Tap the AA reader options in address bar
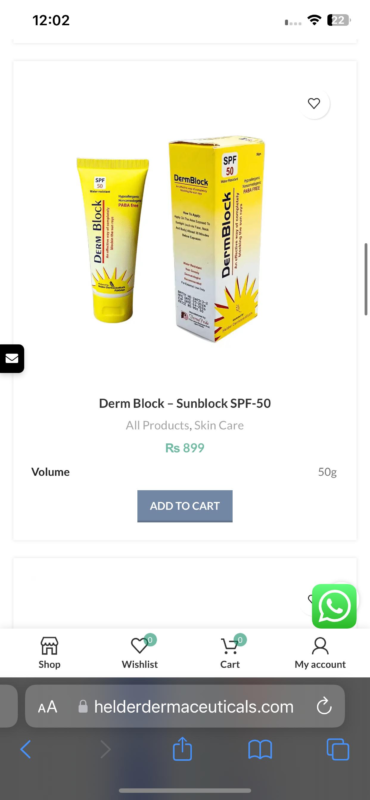Screen dimensions: 370x800 coord(47,707)
